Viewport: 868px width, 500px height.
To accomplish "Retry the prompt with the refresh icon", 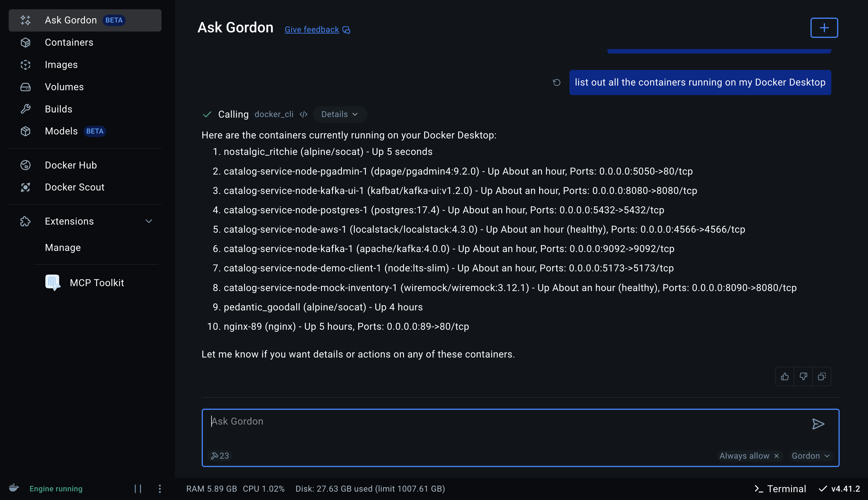I will click(556, 82).
